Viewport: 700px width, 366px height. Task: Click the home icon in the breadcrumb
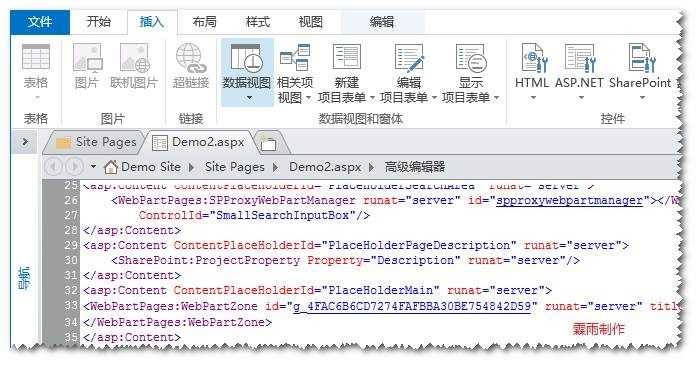pos(111,167)
